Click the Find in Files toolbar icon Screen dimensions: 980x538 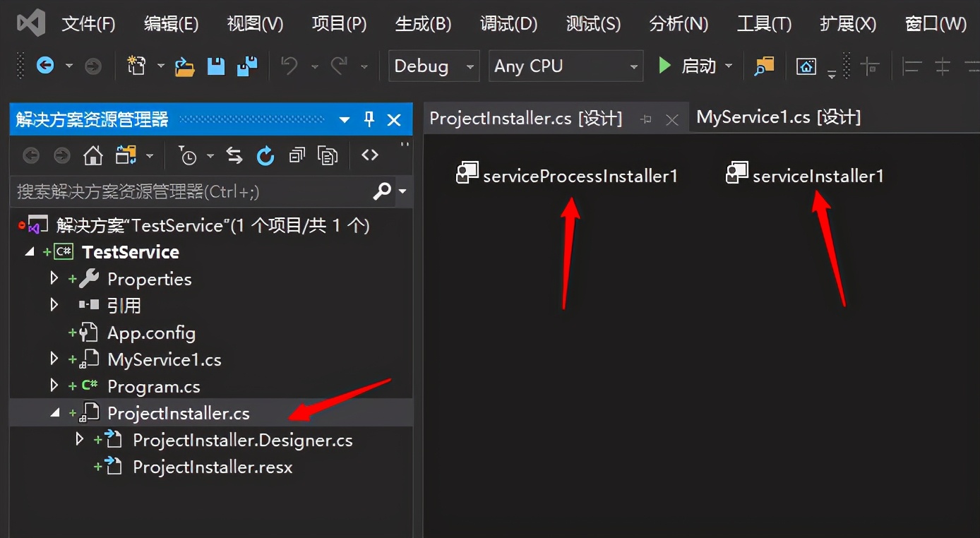tap(764, 66)
